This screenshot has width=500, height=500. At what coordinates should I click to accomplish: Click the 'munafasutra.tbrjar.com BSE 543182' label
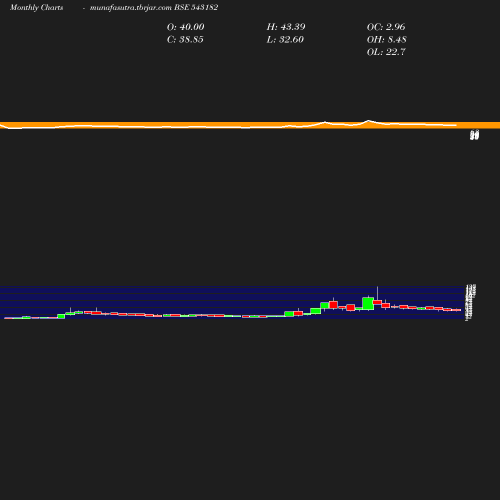[x=154, y=7]
